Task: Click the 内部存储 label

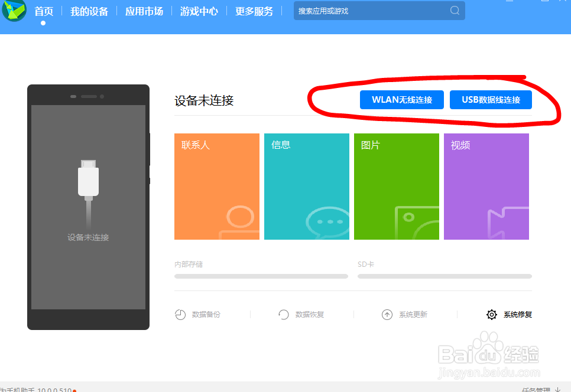Action: (189, 264)
